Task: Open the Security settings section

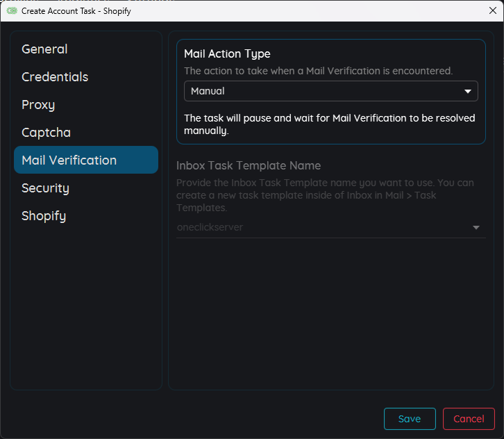Action: click(x=45, y=188)
